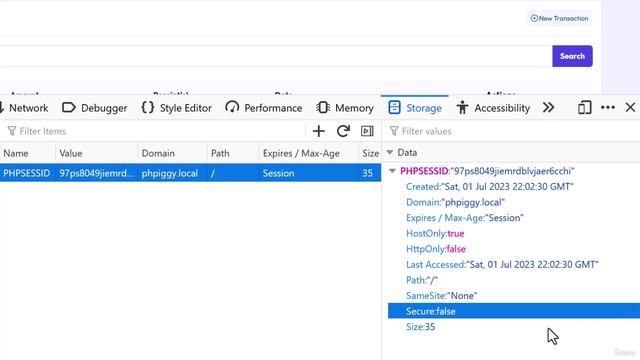Collapse the Data section triangle
The image size is (640, 360).
click(x=390, y=152)
